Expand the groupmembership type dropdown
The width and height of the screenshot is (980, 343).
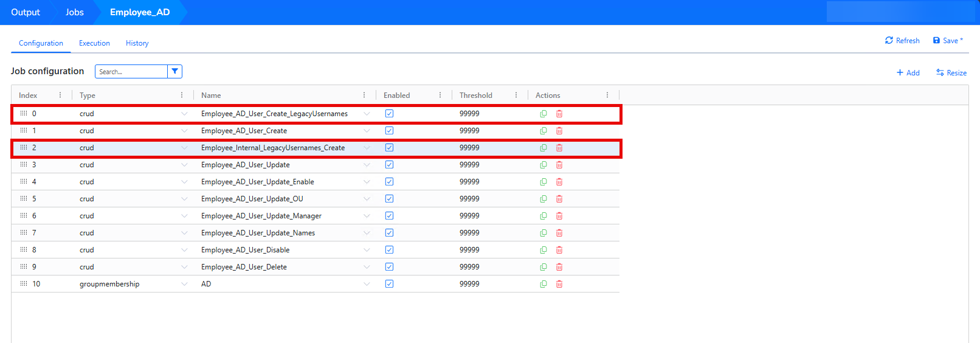184,284
